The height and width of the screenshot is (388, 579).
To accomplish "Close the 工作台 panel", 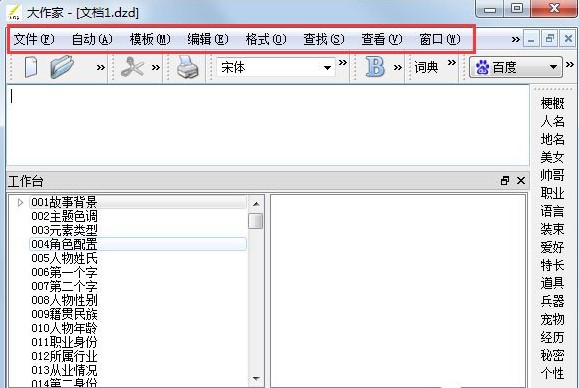I will click(x=521, y=181).
